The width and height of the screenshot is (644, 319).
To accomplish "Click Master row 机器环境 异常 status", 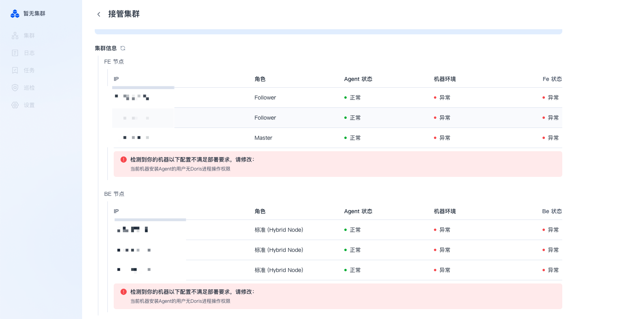I will [x=442, y=138].
